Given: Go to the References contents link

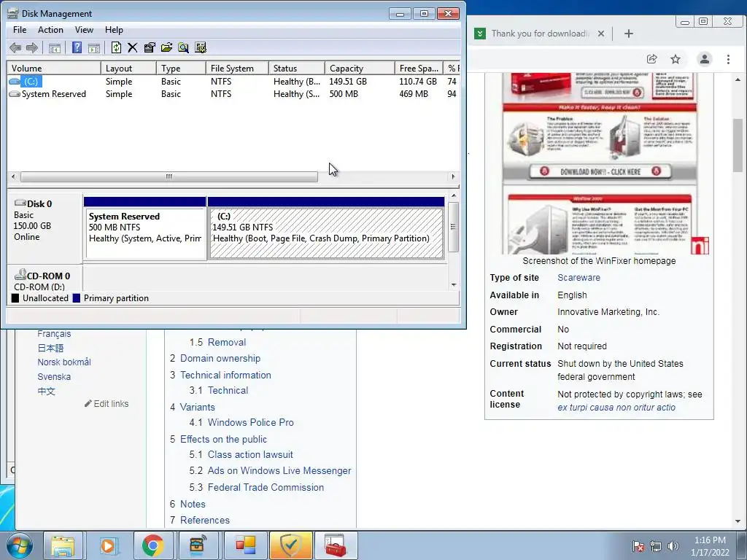Looking at the screenshot, I should click(205, 520).
